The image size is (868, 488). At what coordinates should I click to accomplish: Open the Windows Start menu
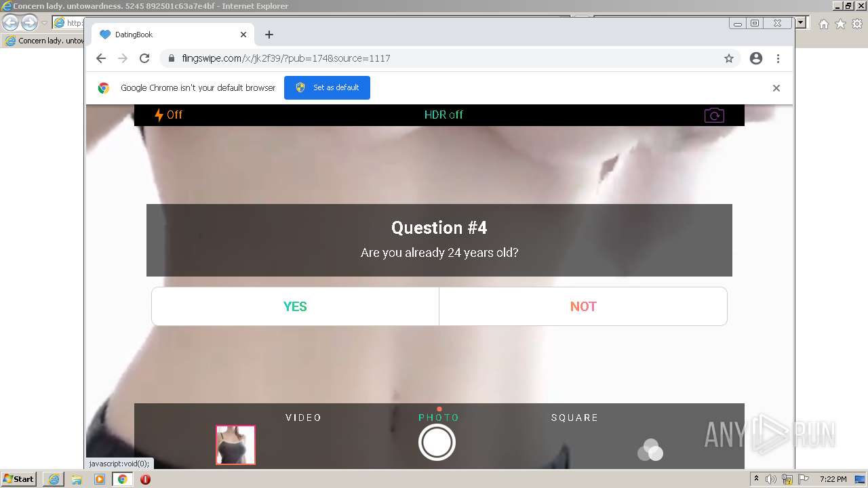pyautogui.click(x=19, y=479)
